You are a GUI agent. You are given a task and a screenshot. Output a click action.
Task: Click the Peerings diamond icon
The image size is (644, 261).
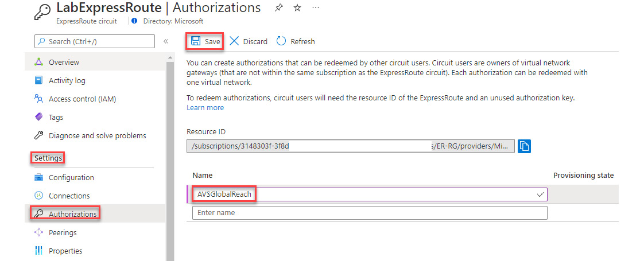(x=38, y=232)
